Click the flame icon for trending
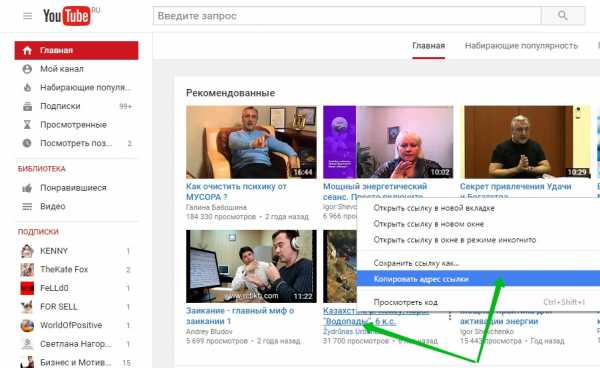The image size is (600, 368). coord(27,88)
